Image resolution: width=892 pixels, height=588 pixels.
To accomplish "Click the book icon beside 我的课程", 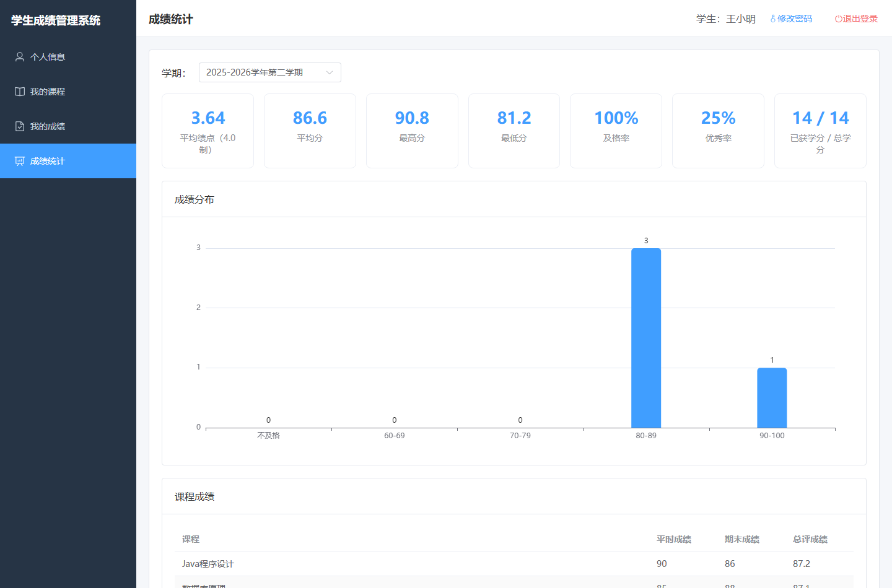I will point(20,92).
